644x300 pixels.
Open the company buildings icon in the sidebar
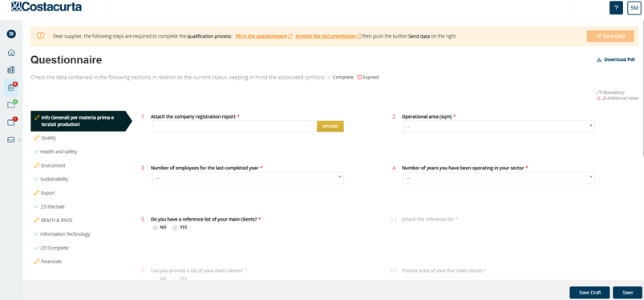pos(11,70)
